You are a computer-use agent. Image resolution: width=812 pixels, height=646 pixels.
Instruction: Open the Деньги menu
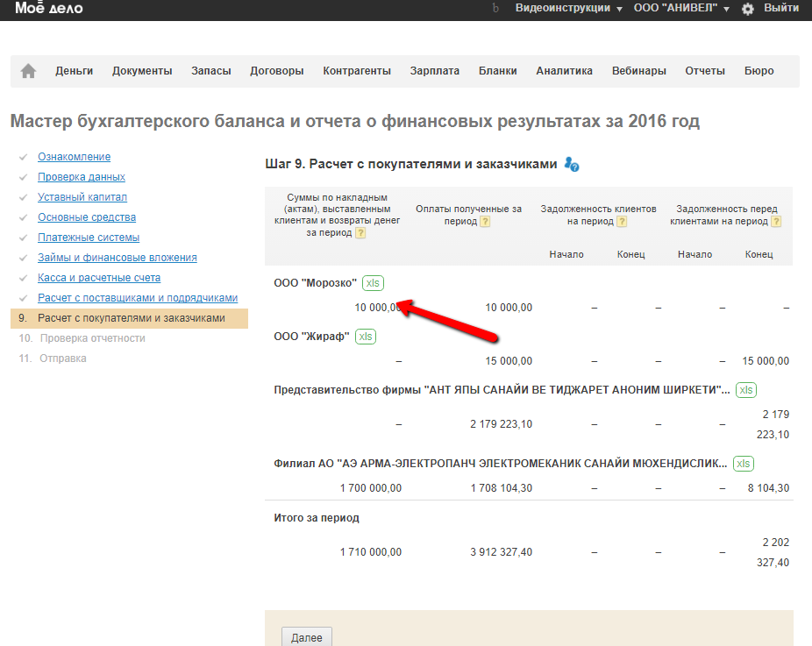click(74, 71)
